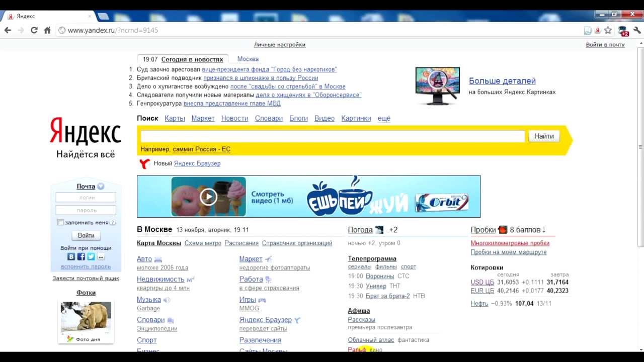Click the gamepad icon next to Игры

click(x=262, y=300)
